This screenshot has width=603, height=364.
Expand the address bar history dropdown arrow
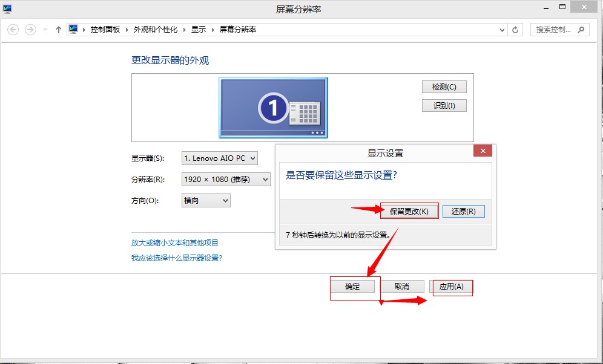coord(502,30)
